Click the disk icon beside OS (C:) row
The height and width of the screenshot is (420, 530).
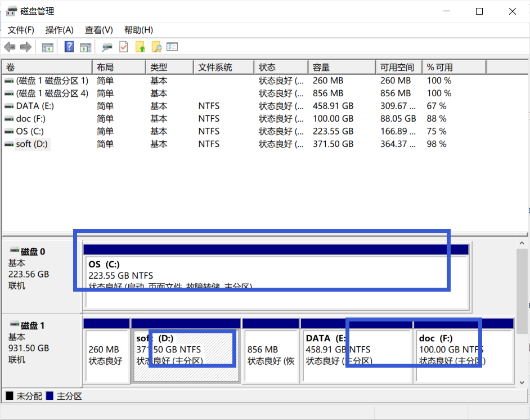(x=9, y=132)
